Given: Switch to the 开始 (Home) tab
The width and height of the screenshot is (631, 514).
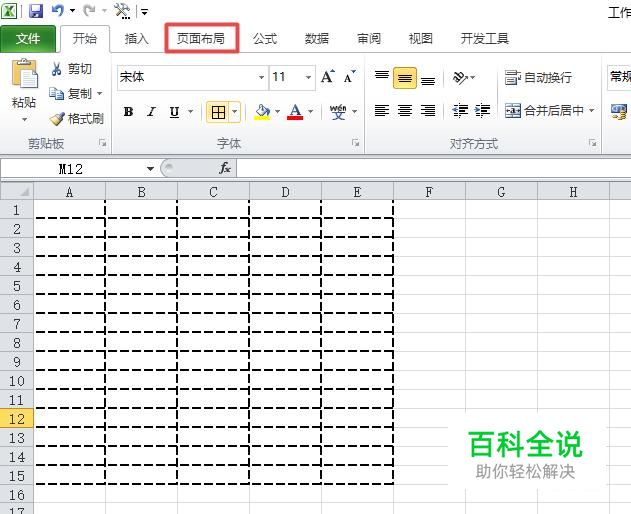Looking at the screenshot, I should [x=85, y=39].
